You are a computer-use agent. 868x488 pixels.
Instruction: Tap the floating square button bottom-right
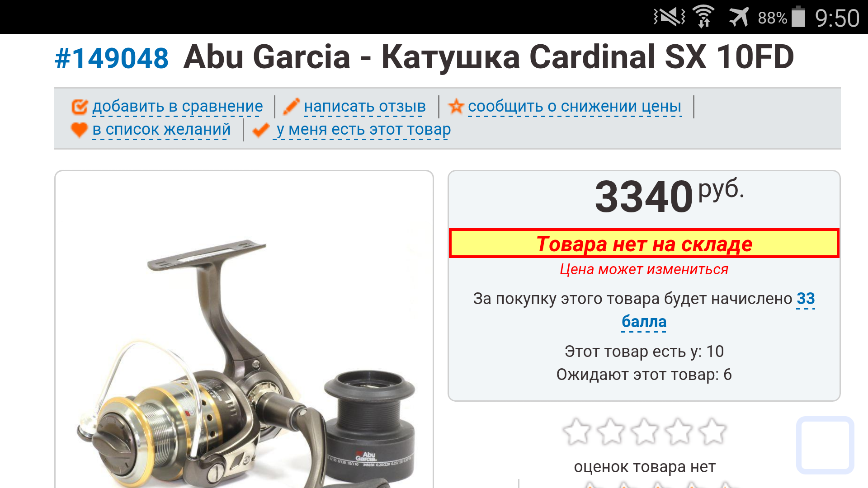tap(825, 445)
